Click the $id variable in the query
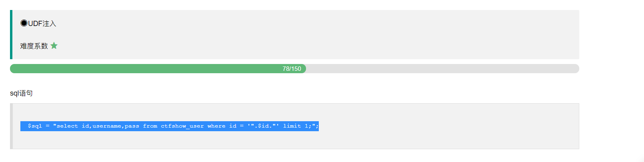The image size is (644, 162). tap(263, 126)
